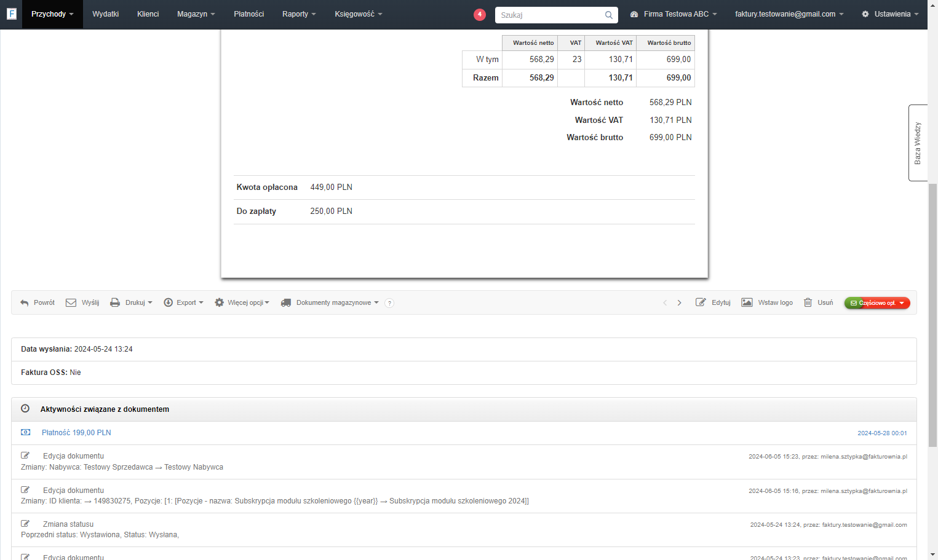Screen dimensions: 938x560
Task: Expand the Ustawienia dropdown
Action: pyautogui.click(x=890, y=14)
